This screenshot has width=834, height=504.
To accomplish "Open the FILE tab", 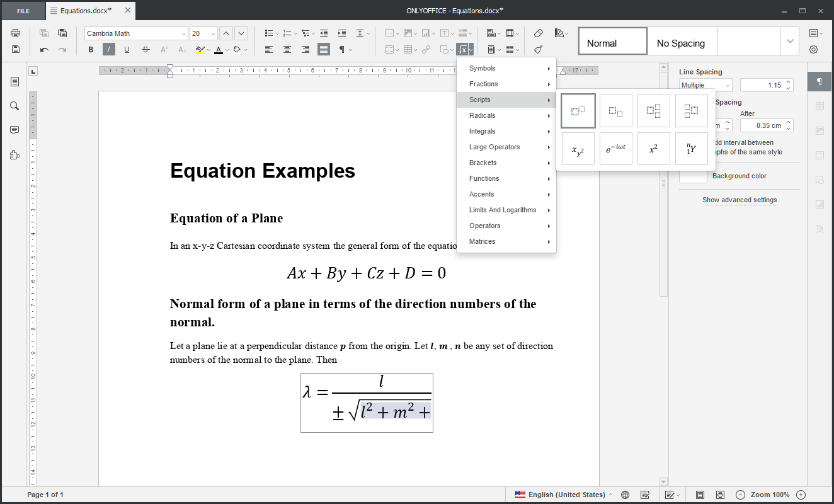I will click(x=23, y=11).
